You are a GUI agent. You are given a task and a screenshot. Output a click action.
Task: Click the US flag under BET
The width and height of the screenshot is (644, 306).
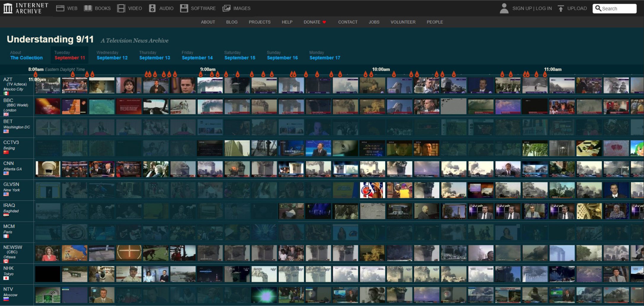6,131
